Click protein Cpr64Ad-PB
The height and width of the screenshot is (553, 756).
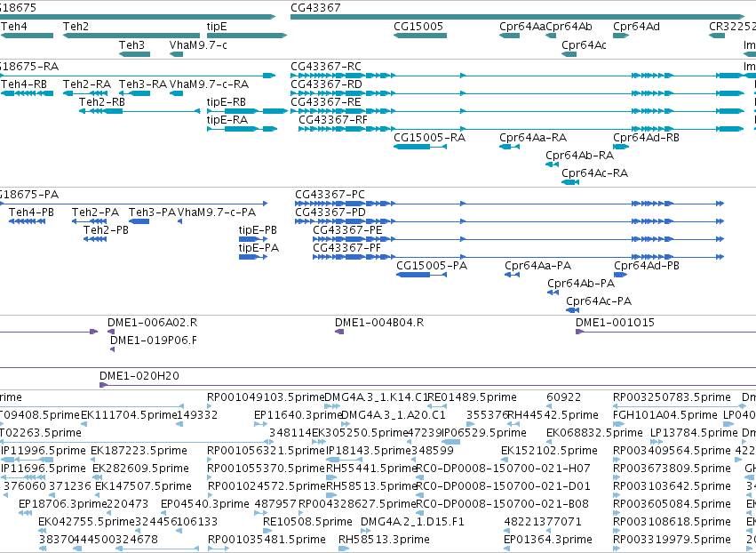[620, 275]
